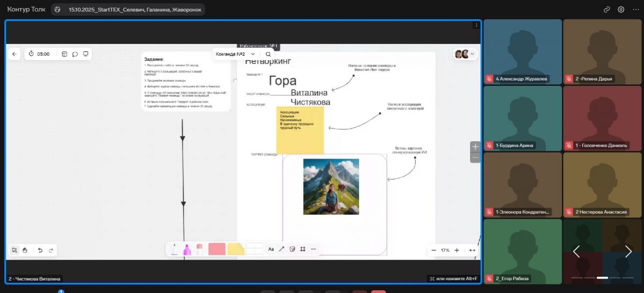Pick the pink sticky note swatch
Screen dimensions: 644x293
coord(216,249)
